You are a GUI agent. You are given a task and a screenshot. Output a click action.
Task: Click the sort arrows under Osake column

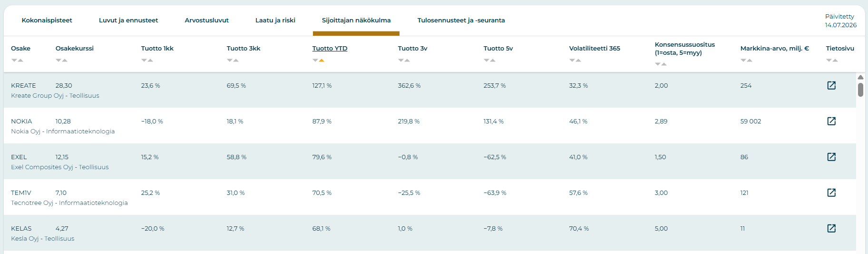click(17, 60)
